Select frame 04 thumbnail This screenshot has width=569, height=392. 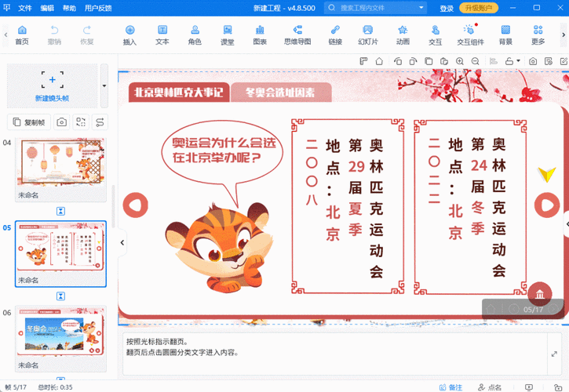click(x=60, y=169)
